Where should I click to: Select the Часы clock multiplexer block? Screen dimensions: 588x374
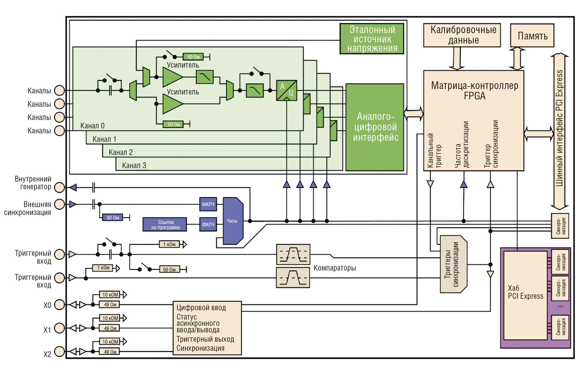pyautogui.click(x=233, y=221)
